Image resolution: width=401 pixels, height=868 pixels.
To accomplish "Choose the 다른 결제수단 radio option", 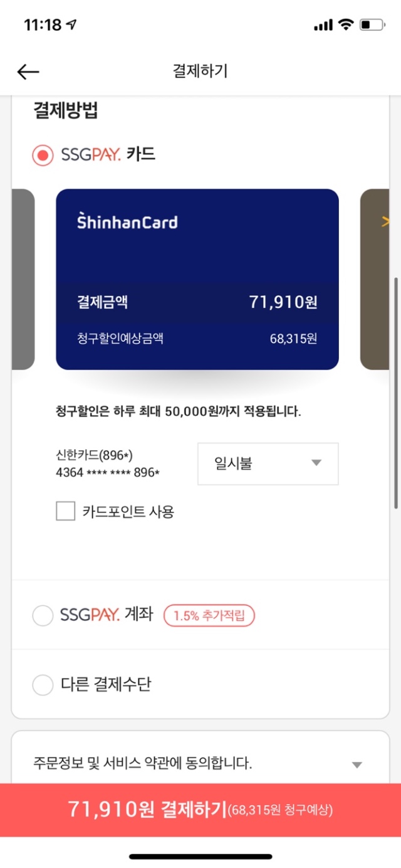I will point(43,684).
